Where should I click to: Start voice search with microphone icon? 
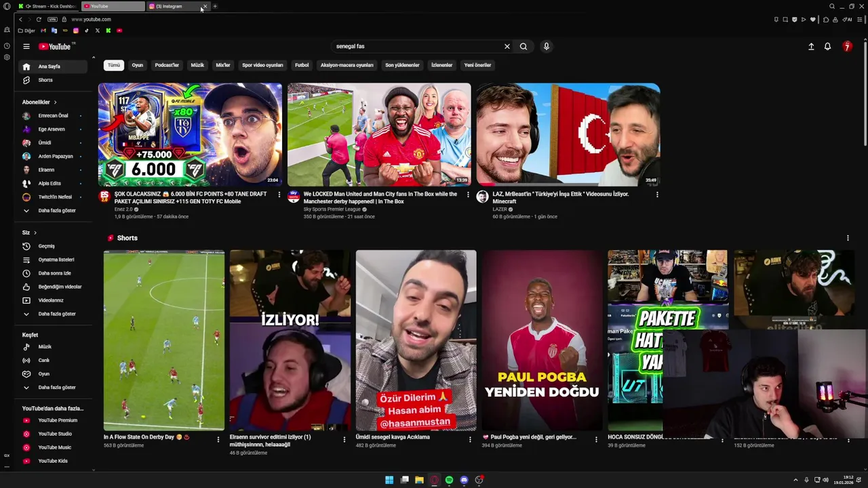pos(547,47)
